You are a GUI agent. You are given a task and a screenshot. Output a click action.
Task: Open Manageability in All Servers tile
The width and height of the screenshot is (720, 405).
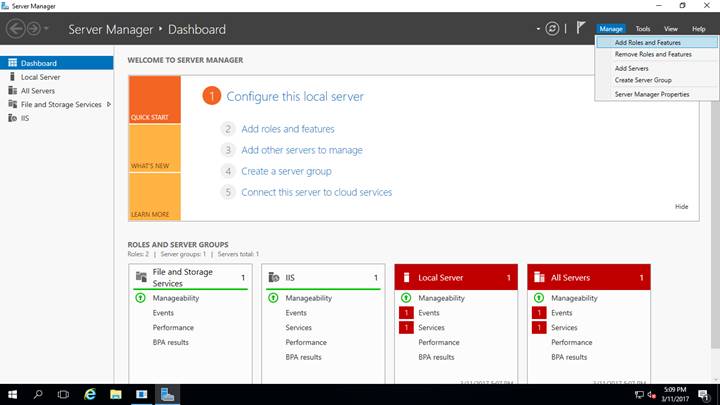(574, 298)
